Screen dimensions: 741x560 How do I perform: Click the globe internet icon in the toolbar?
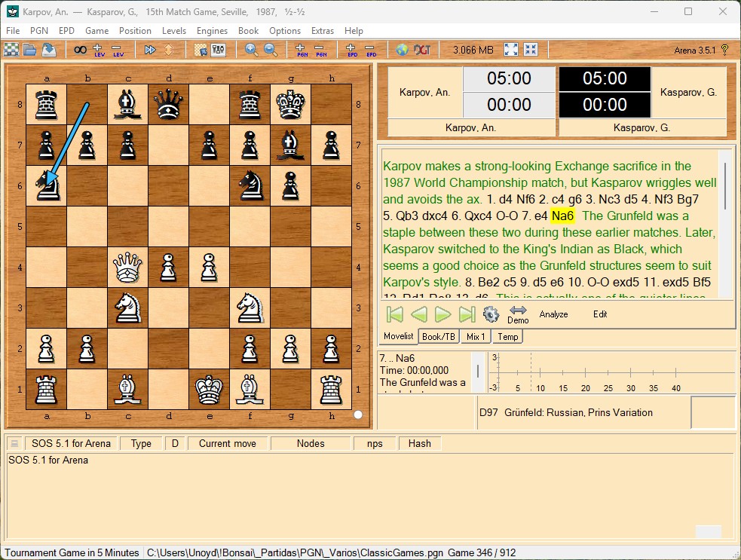click(402, 50)
